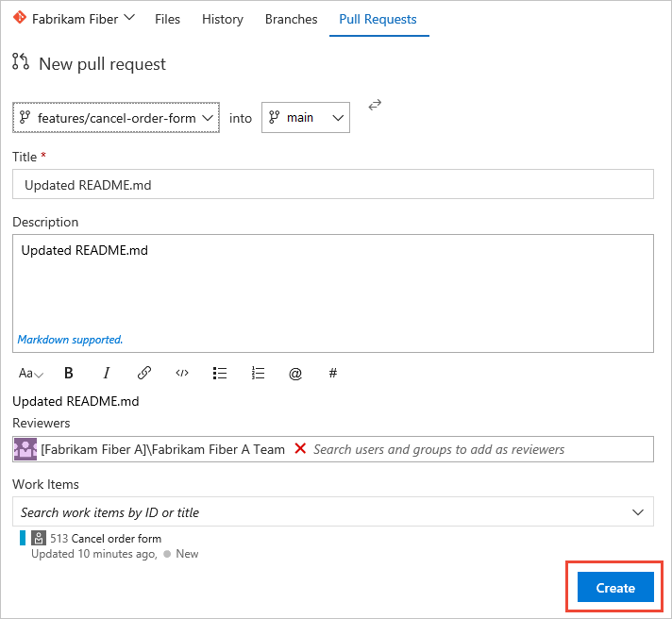The image size is (672, 619).
Task: Open the Branches tab
Action: pyautogui.click(x=291, y=19)
